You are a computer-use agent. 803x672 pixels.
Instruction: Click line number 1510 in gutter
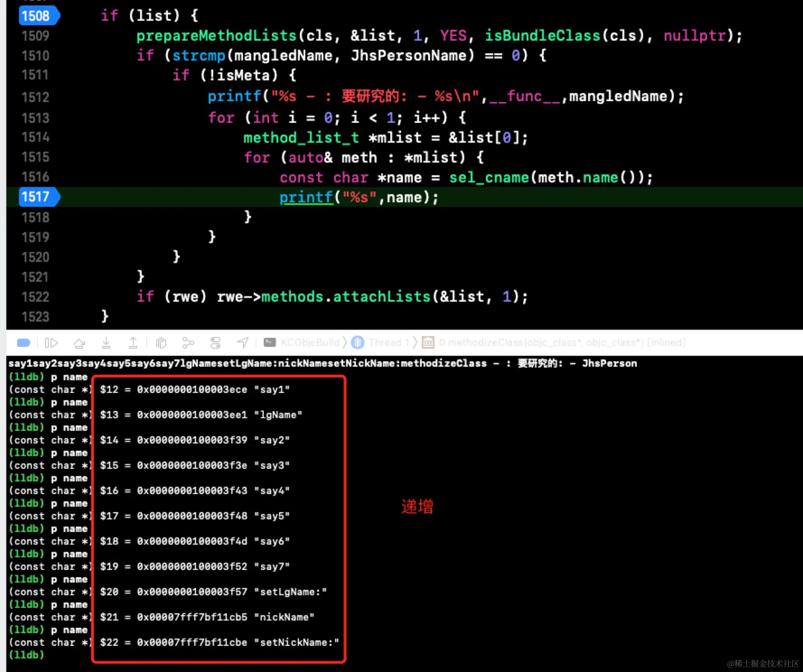click(x=35, y=56)
